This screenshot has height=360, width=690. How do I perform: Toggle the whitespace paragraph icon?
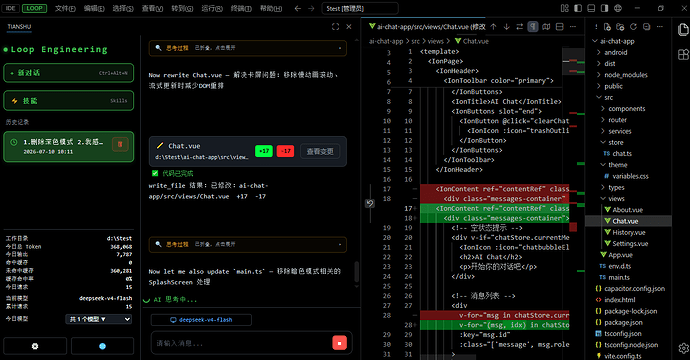tap(533, 27)
